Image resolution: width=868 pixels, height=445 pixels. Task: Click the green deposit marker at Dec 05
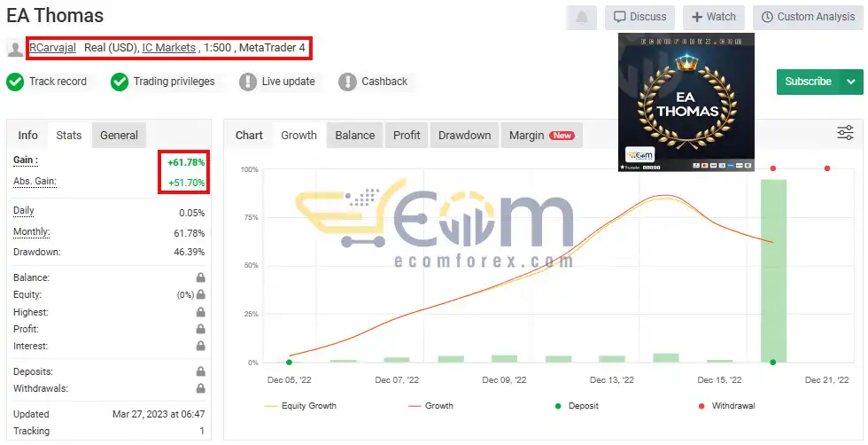click(x=289, y=363)
